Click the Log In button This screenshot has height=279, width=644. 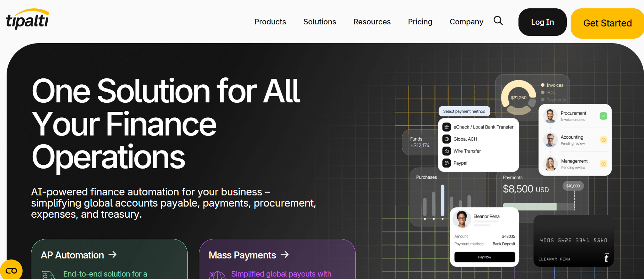pyautogui.click(x=542, y=22)
